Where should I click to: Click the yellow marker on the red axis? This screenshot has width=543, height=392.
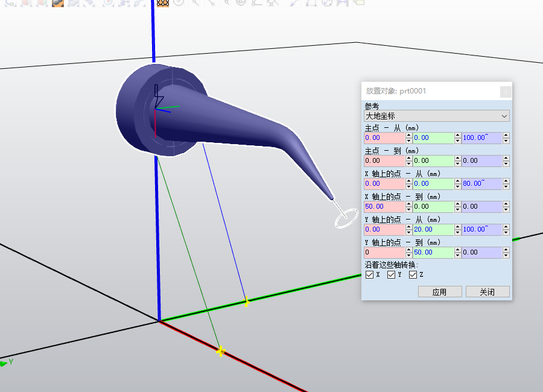221,351
